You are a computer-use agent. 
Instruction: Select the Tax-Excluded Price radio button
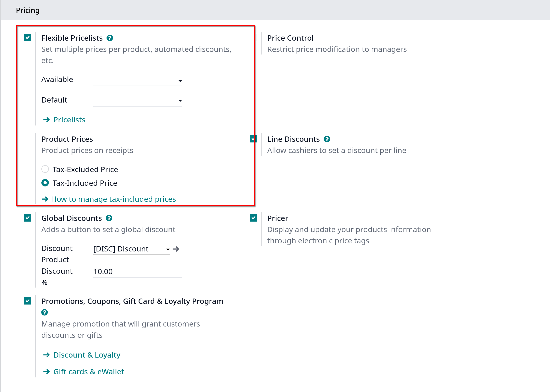coord(45,169)
